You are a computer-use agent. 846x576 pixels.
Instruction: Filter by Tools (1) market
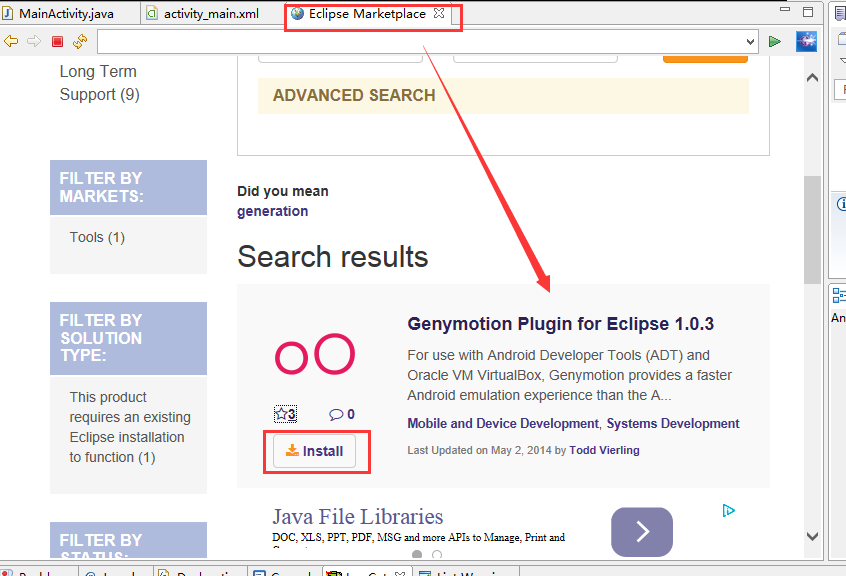[97, 237]
